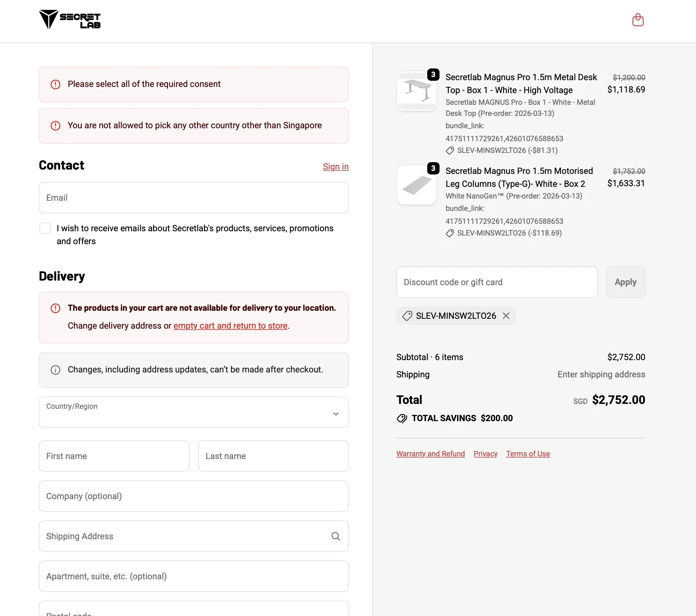The height and width of the screenshot is (616, 696).
Task: Open the shopping bag cart icon
Action: point(637,20)
